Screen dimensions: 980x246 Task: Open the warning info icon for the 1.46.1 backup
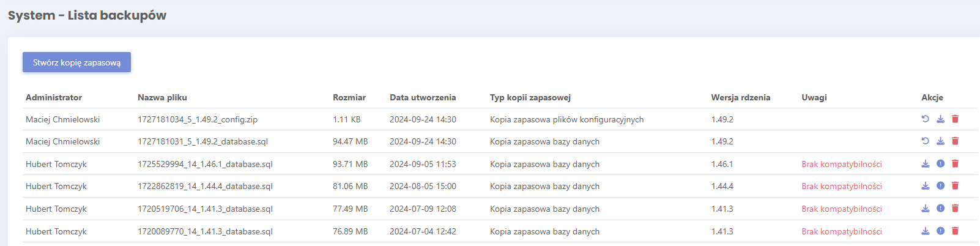point(940,164)
